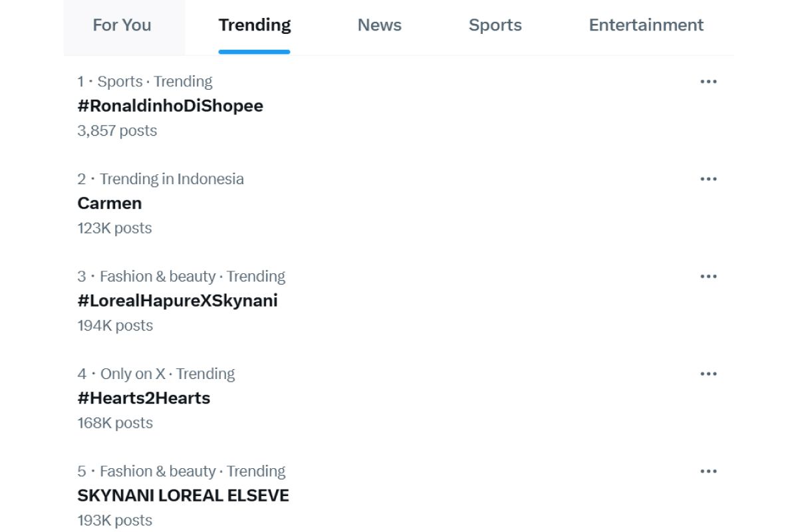This screenshot has height=532, width=798.
Task: Click the 193K posts count
Action: [114, 520]
